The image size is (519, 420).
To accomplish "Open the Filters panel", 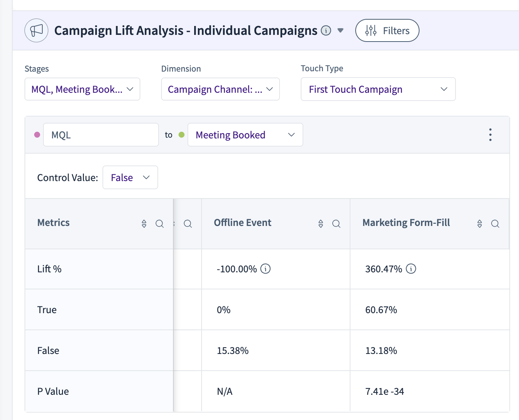I will click(x=387, y=30).
